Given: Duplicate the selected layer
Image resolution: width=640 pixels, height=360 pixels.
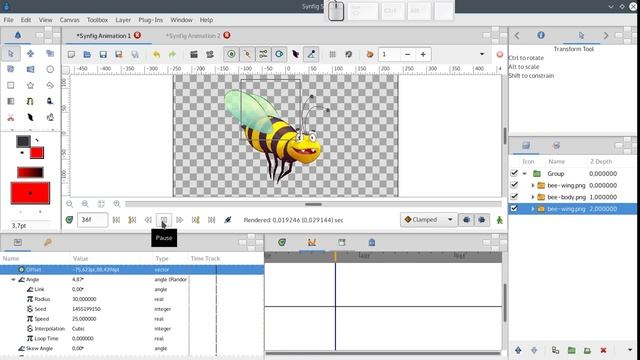Looking at the screenshot, I should click(x=555, y=350).
